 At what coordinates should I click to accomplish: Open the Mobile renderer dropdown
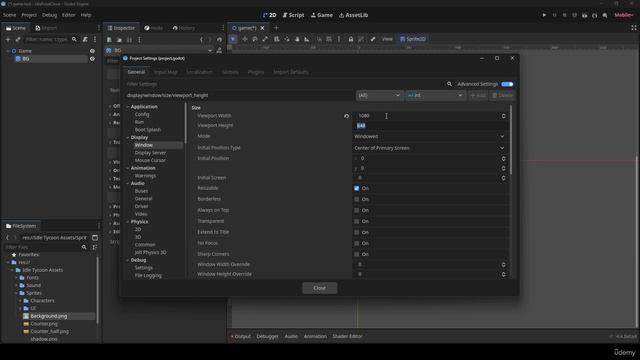point(624,15)
